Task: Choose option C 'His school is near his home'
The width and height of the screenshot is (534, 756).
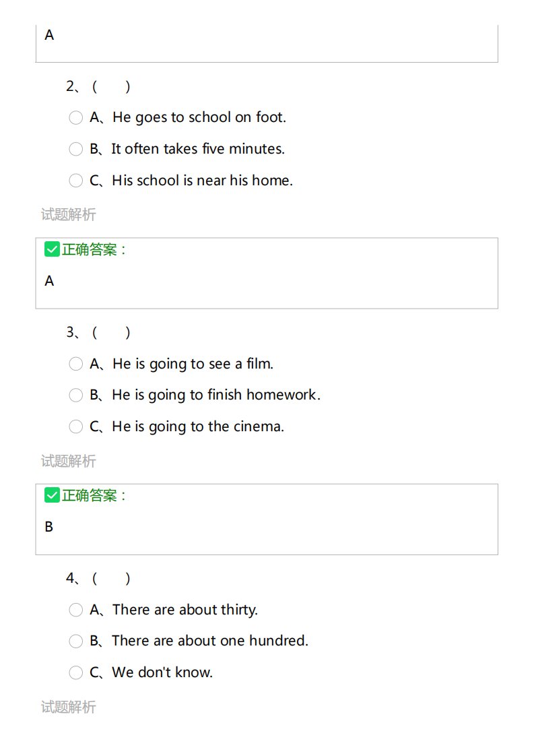Action: point(75,181)
